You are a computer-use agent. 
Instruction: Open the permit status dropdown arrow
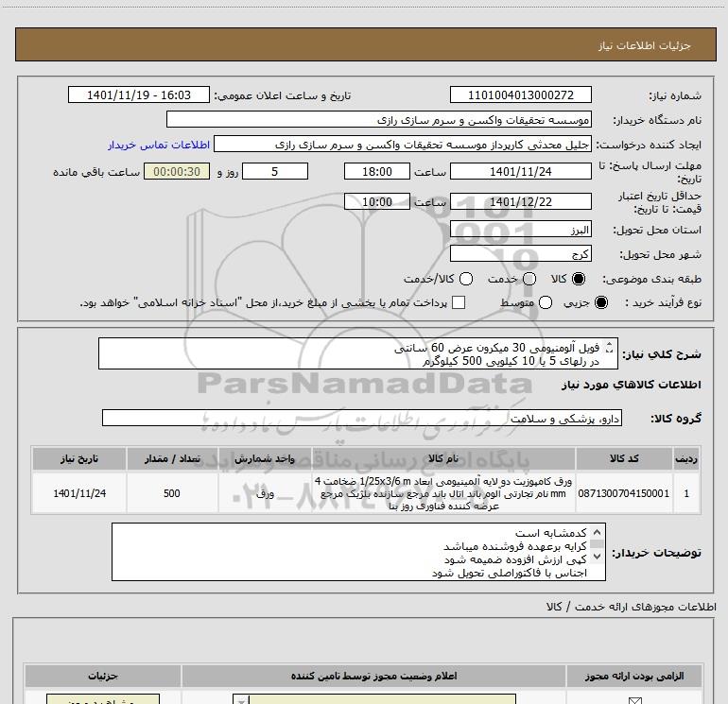(x=240, y=700)
